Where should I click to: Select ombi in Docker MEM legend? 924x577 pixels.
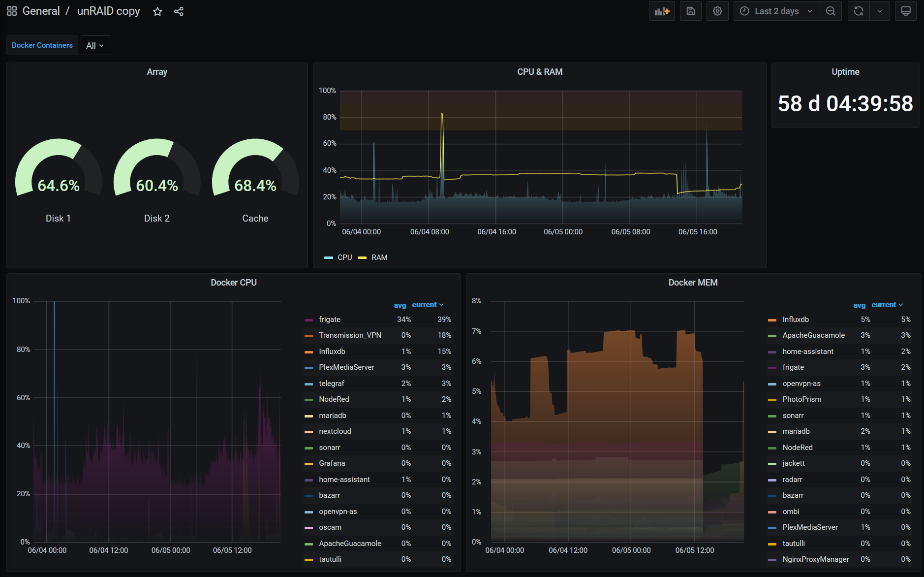pyautogui.click(x=791, y=512)
